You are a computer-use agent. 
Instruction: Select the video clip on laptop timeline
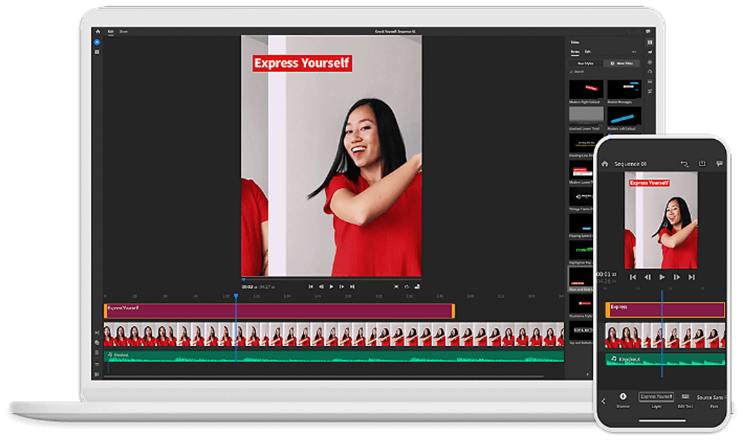(x=334, y=335)
